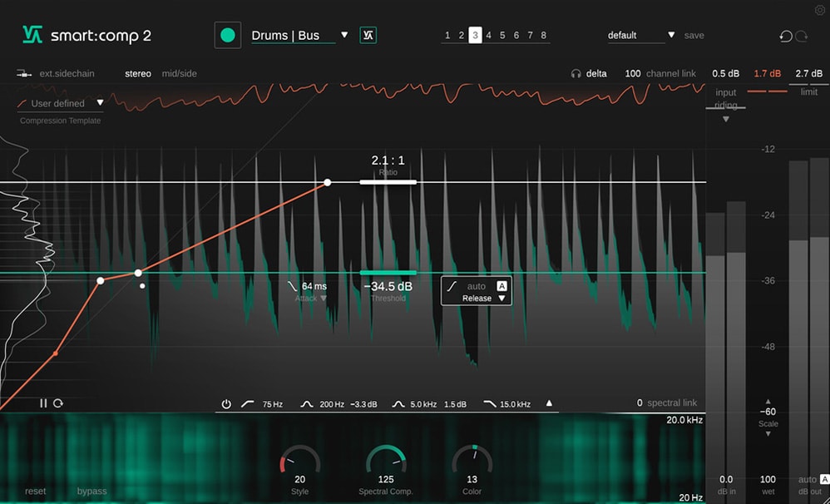Click the 100 wet value
Screen dimensions: 830x504
tap(768, 480)
